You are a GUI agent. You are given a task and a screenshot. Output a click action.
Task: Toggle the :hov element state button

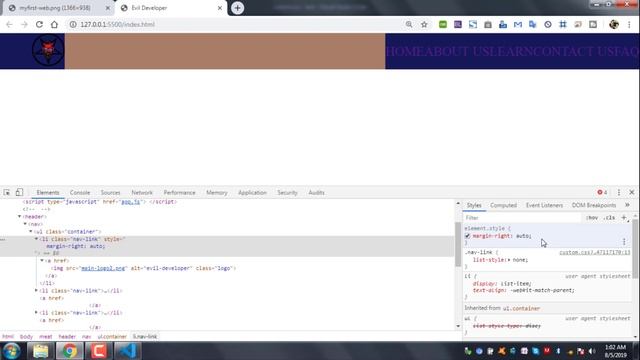592,218
